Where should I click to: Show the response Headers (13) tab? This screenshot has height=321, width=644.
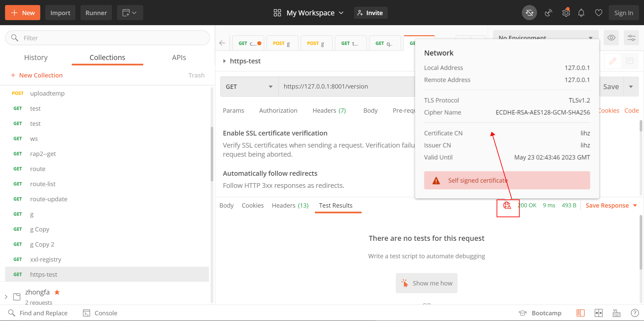click(290, 205)
